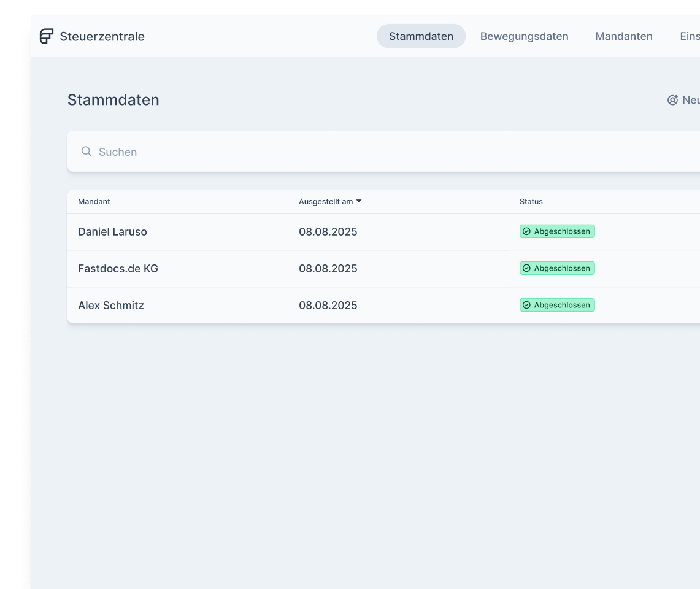Open the Fastdocs.de KG entry
The image size is (700, 589).
(x=118, y=269)
